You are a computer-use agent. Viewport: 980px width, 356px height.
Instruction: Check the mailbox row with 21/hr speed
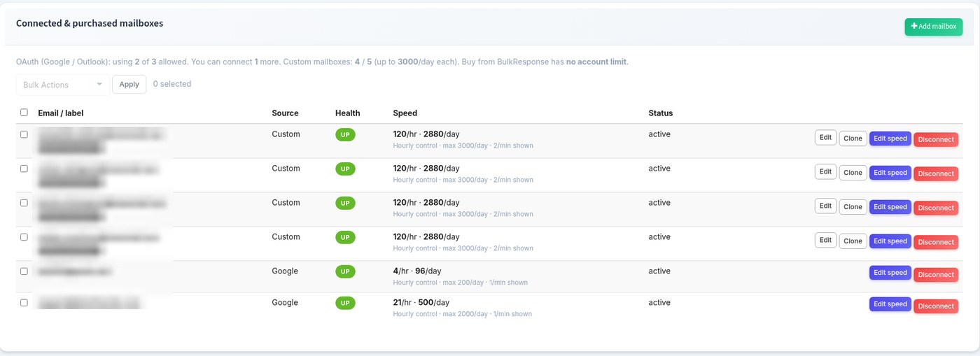click(x=24, y=303)
